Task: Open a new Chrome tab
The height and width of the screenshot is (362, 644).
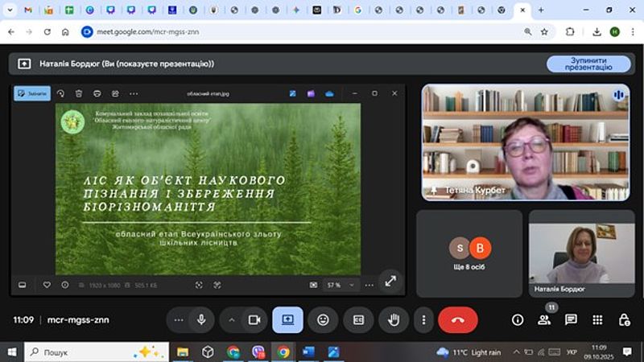Action: pyautogui.click(x=540, y=10)
